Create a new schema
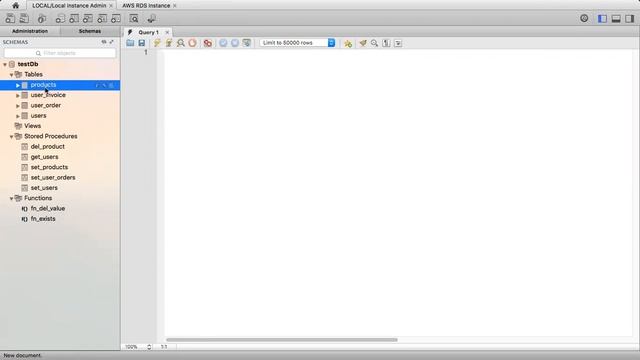Viewport: 640px width, 360px height. 60,18
